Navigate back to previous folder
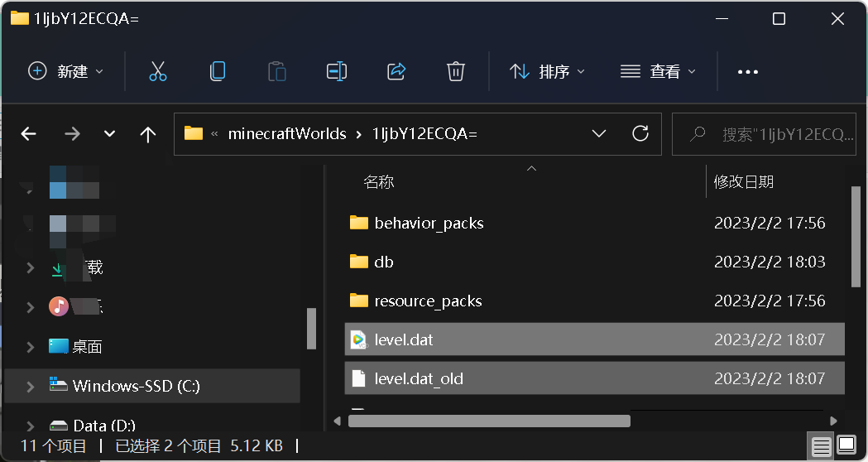The height and width of the screenshot is (462, 868). click(29, 133)
